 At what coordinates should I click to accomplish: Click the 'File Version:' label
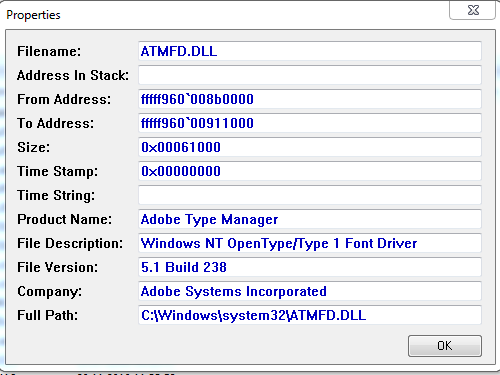click(58, 267)
